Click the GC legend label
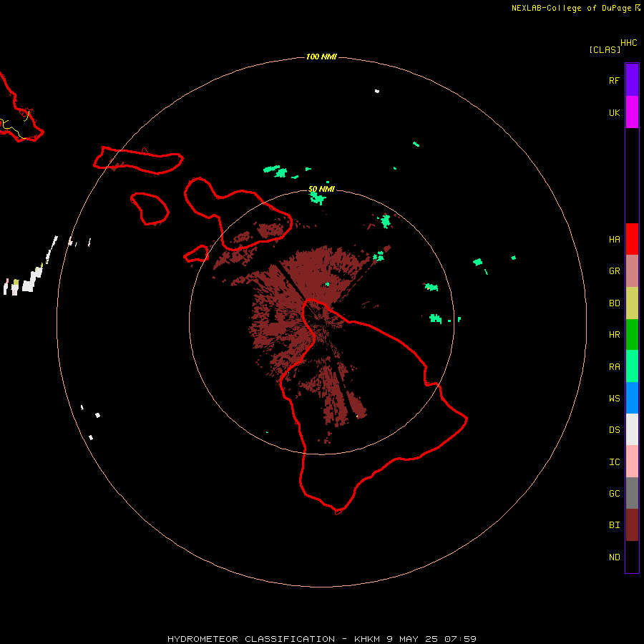This screenshot has width=644, height=644. [614, 494]
